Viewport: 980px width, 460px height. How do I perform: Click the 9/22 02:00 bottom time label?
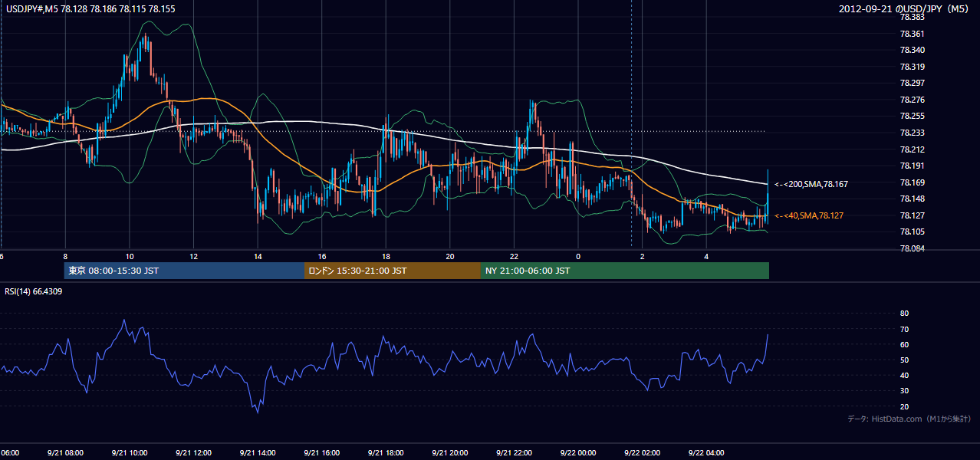pos(643,452)
